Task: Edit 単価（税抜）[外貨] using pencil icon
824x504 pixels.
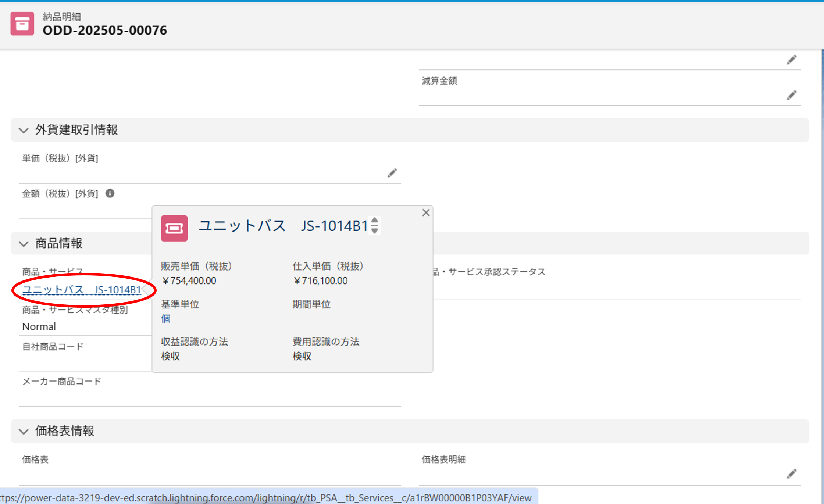Action: click(392, 173)
